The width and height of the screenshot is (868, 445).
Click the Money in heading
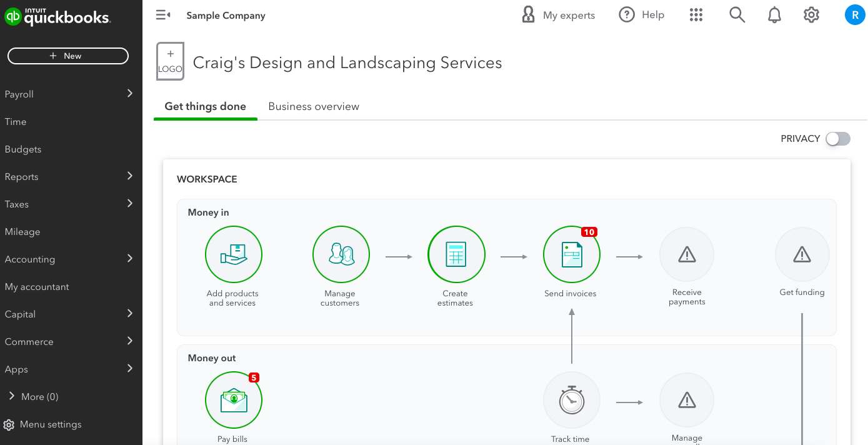209,212
